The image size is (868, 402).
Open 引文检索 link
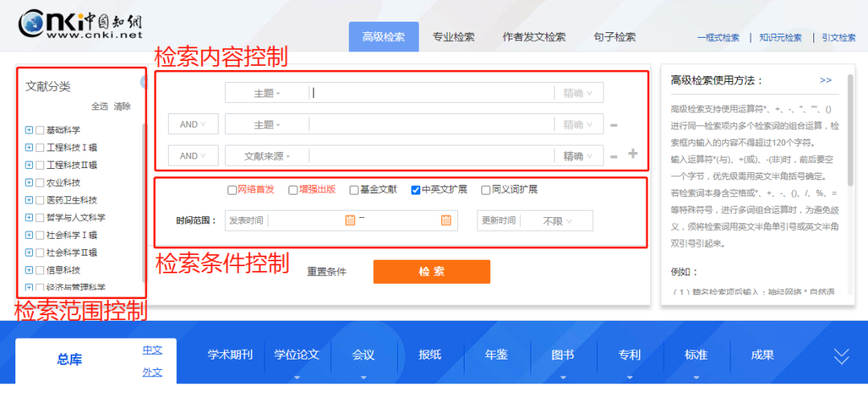(838, 38)
